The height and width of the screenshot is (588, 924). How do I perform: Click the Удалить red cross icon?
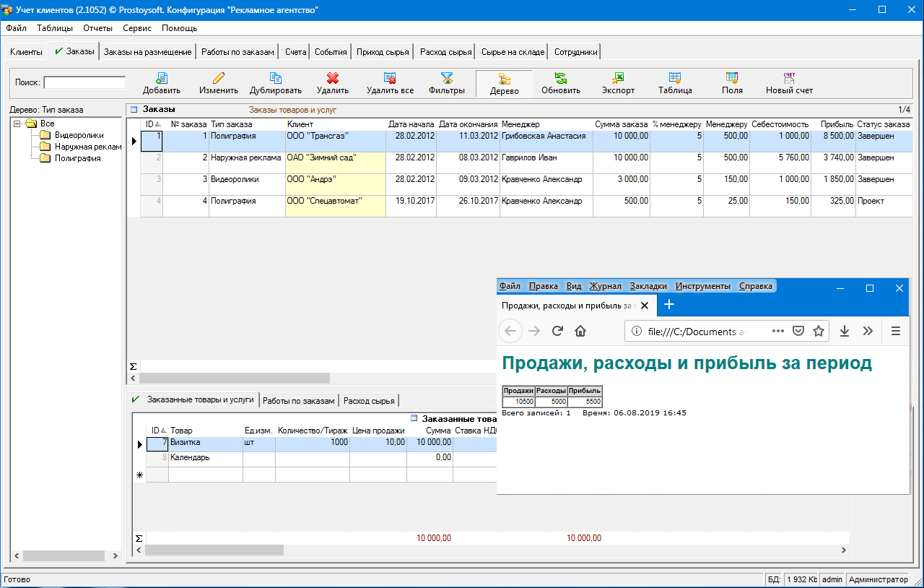[333, 78]
